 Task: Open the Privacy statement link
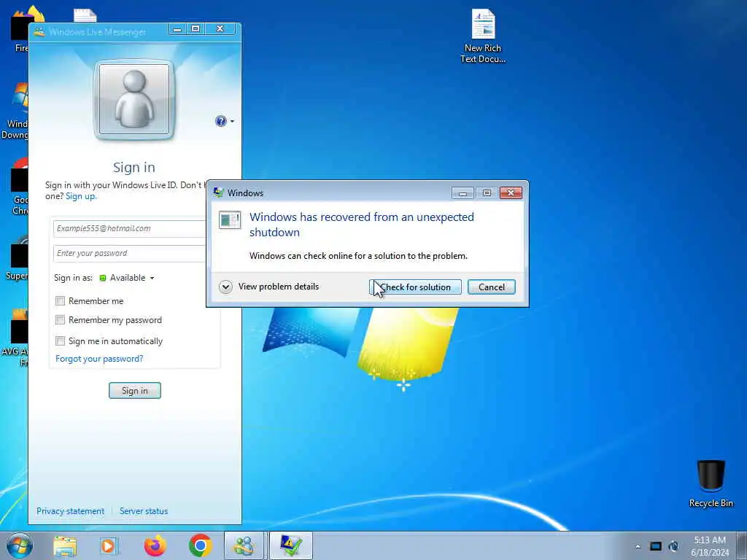pos(71,511)
